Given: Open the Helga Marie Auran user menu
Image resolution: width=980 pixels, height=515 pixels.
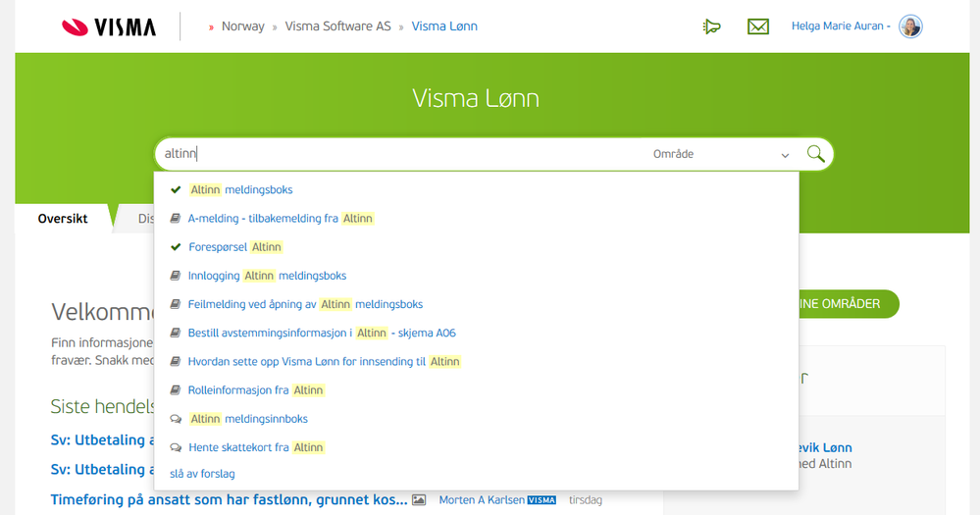Looking at the screenshot, I should point(841,26).
